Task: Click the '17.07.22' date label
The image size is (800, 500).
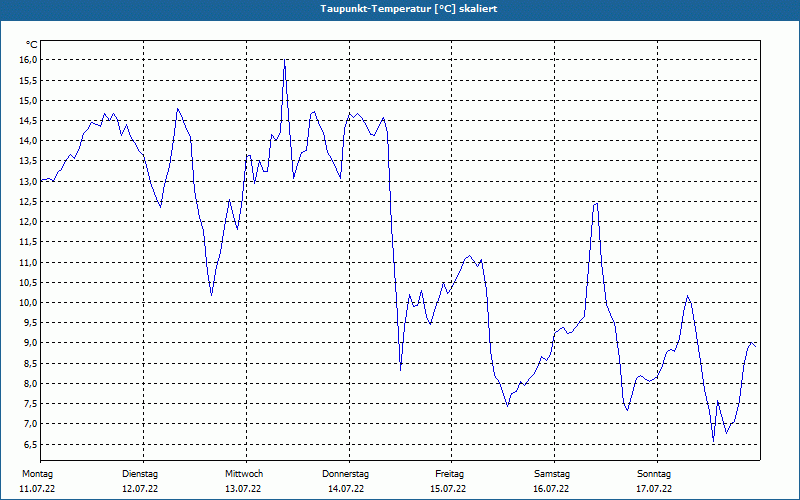Action: click(654, 489)
